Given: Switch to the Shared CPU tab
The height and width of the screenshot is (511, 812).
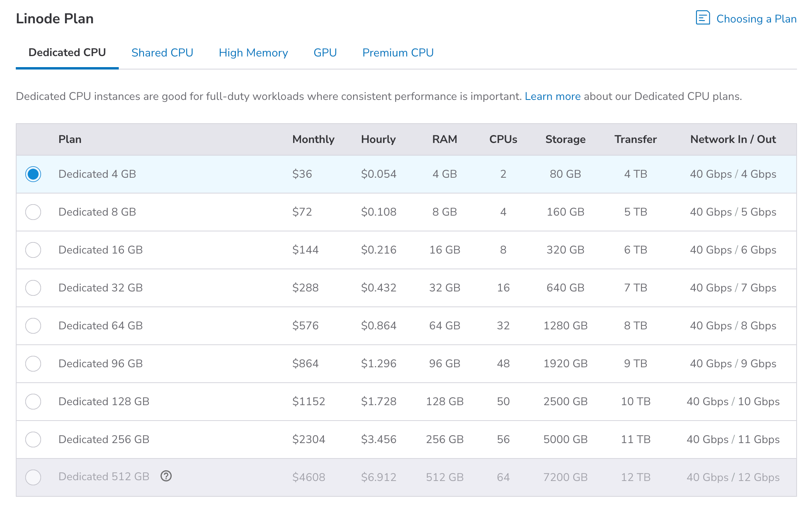Looking at the screenshot, I should click(162, 53).
